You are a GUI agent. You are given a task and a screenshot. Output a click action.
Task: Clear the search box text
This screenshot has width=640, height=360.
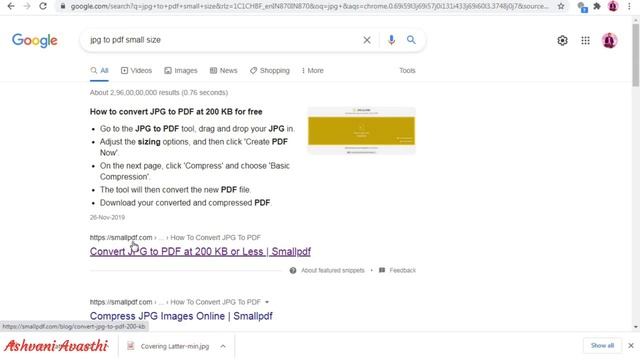[x=367, y=40]
